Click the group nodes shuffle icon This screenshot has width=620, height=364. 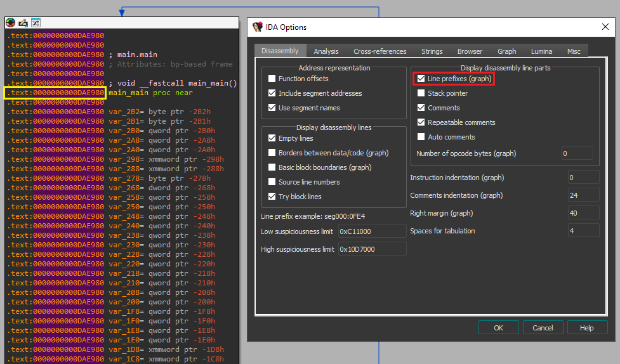click(36, 22)
